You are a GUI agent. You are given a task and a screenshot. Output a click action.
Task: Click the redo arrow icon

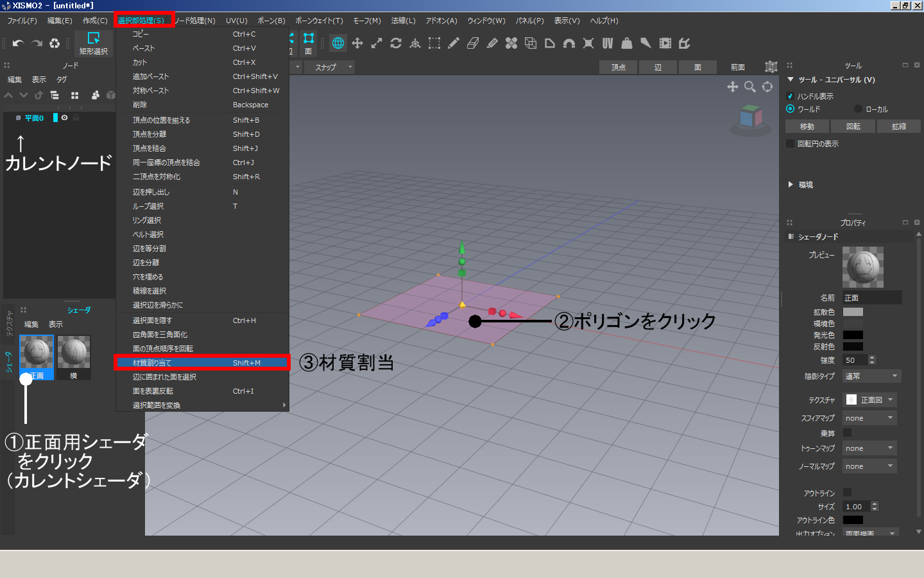coord(37,43)
